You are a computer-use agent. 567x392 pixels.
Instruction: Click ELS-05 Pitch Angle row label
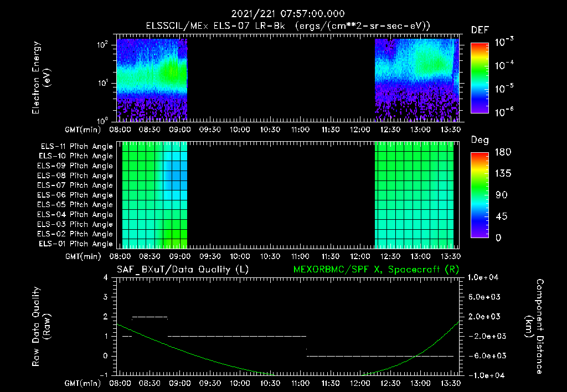click(x=75, y=205)
